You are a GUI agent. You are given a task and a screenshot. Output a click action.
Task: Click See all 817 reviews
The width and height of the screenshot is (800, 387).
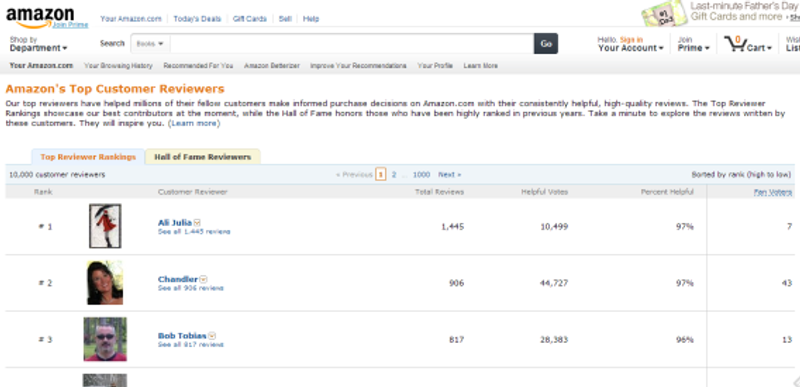click(x=190, y=345)
